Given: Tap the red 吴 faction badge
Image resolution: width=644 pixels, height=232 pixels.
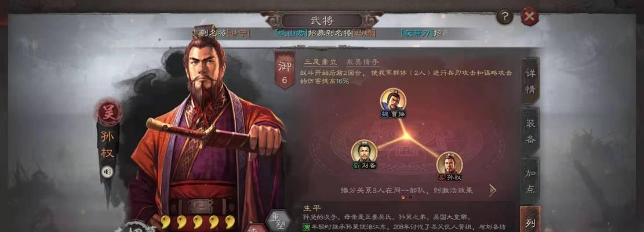Looking at the screenshot, I should pos(108,113).
